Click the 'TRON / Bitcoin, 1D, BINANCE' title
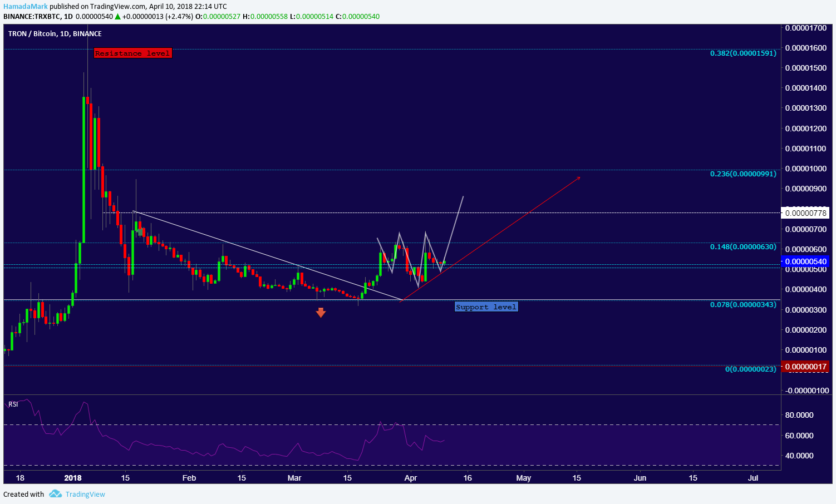 tap(55, 34)
